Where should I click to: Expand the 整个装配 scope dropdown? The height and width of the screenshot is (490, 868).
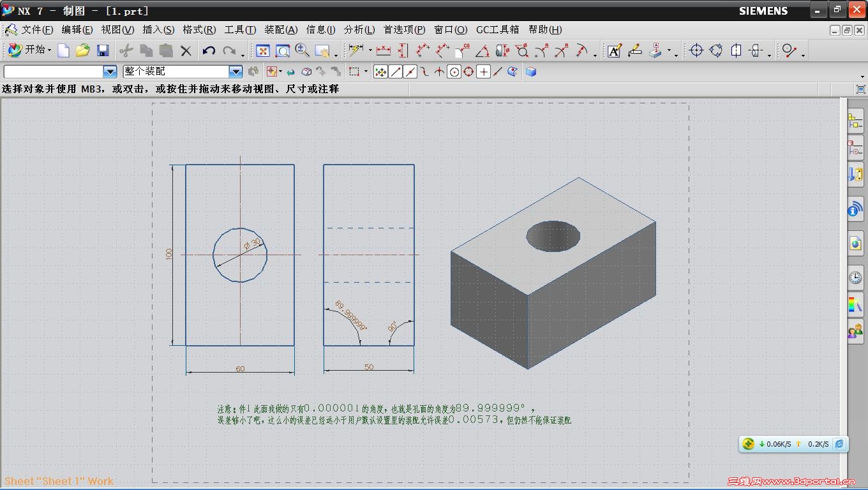coord(236,72)
